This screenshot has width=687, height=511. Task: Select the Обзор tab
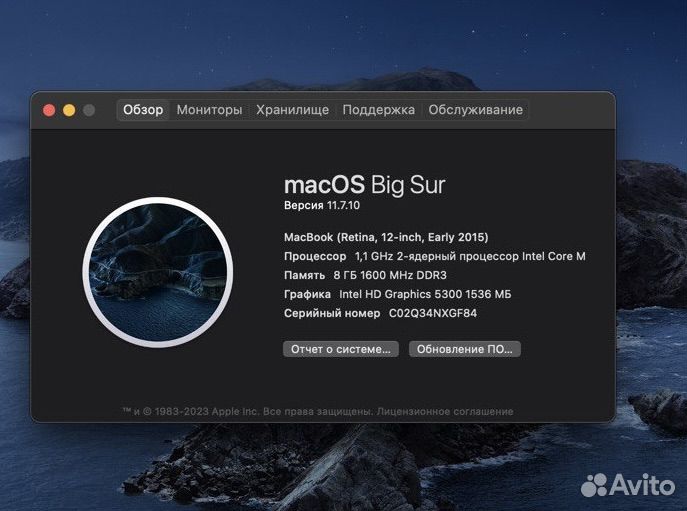(x=143, y=110)
